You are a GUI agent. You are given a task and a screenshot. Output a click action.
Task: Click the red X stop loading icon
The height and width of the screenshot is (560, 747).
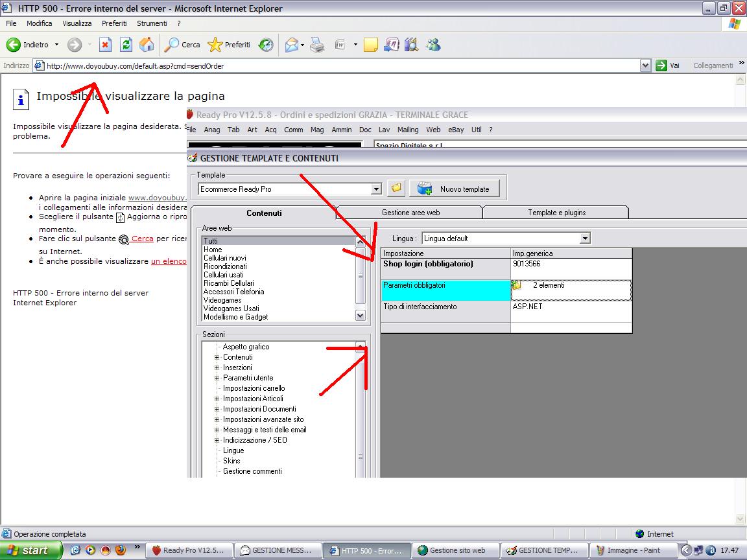[105, 45]
